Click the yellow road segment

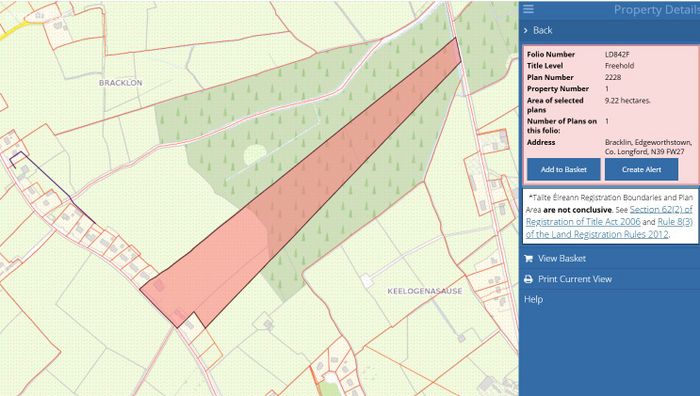point(13,31)
